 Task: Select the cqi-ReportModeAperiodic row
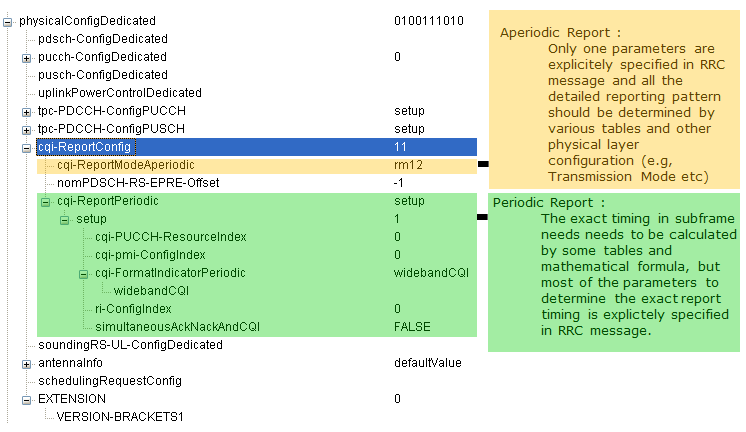click(x=257, y=165)
